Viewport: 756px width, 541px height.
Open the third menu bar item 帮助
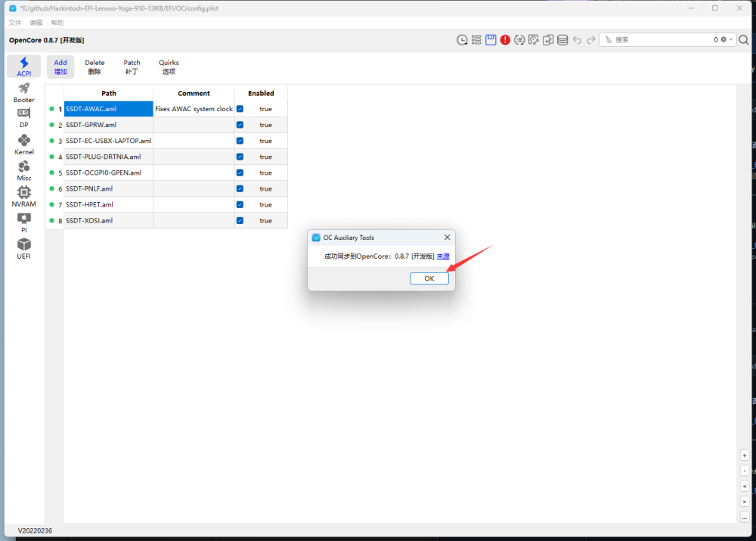click(x=57, y=23)
